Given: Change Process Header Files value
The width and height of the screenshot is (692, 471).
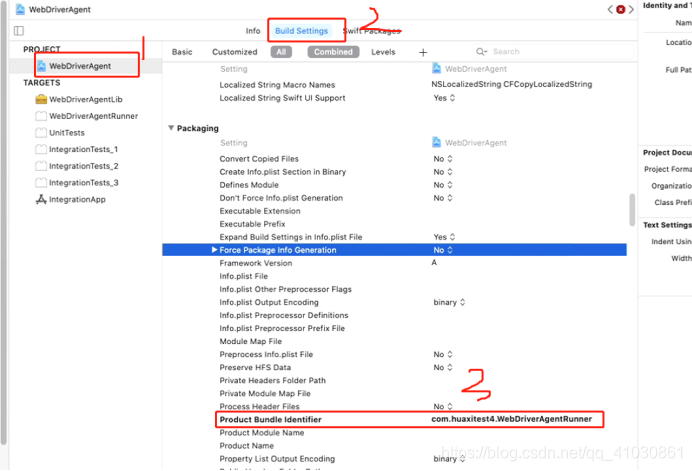Looking at the screenshot, I should [x=443, y=406].
